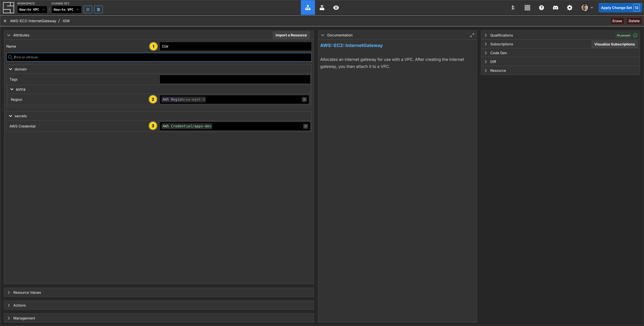Open the beaker customize view
644x326 pixels.
pyautogui.click(x=322, y=7)
